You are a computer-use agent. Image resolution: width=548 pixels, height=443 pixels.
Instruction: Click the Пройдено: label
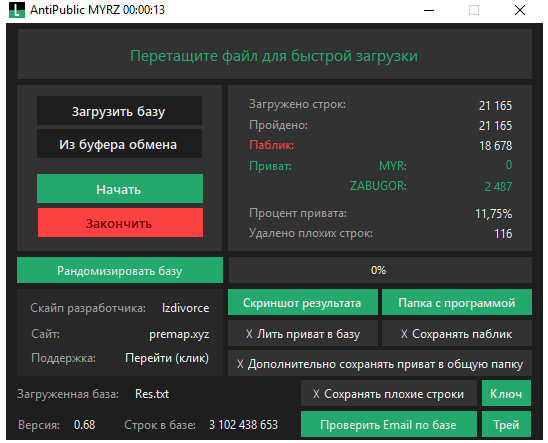pos(279,125)
